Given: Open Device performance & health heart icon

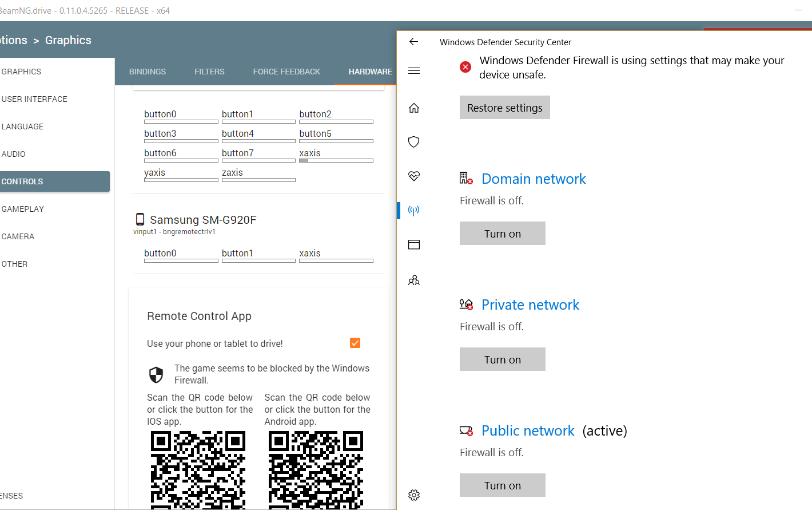Looking at the screenshot, I should (414, 176).
